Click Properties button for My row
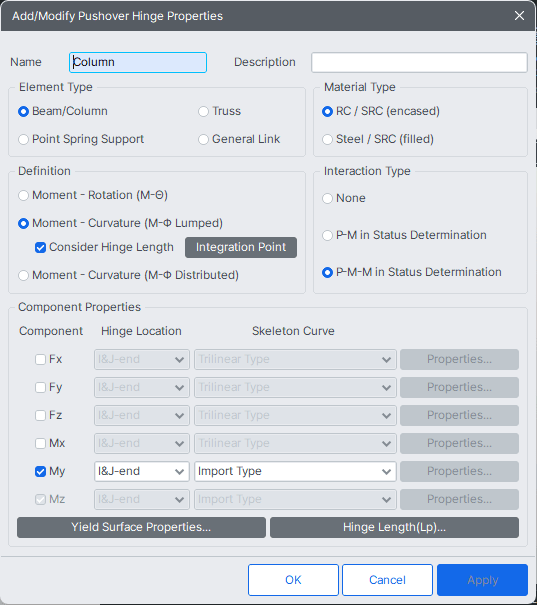This screenshot has height=605, width=537. (459, 471)
